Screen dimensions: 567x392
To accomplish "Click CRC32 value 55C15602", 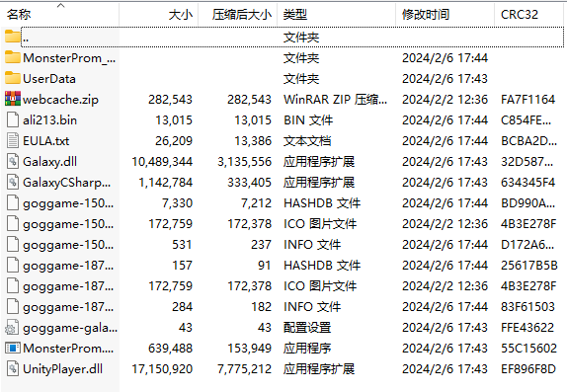I will [529, 349].
